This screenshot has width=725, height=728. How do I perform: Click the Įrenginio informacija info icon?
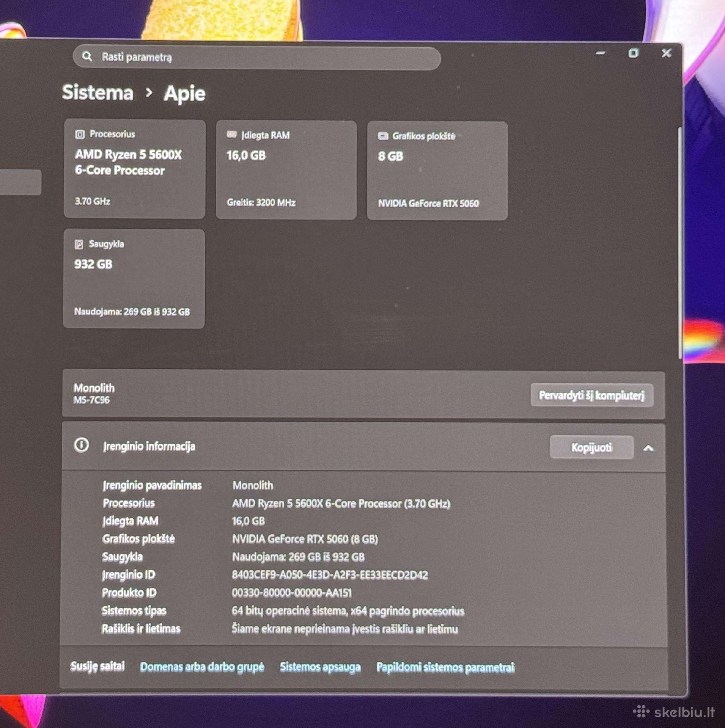(81, 445)
